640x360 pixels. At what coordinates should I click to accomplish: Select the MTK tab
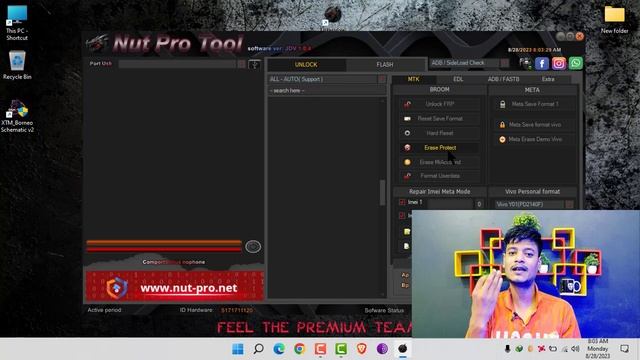(413, 79)
